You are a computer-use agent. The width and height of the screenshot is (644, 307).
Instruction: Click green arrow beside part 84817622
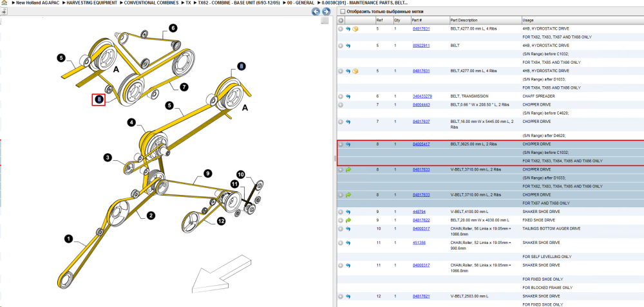tap(348, 220)
